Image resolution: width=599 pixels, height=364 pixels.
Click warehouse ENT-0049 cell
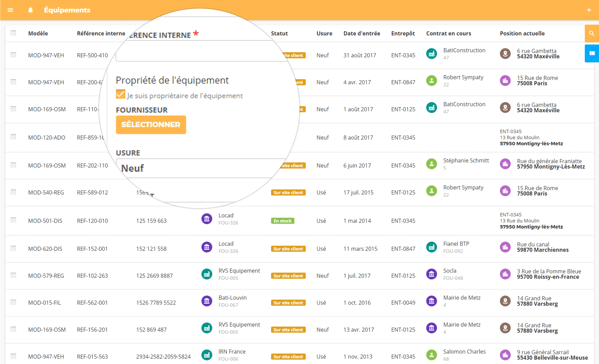[403, 303]
